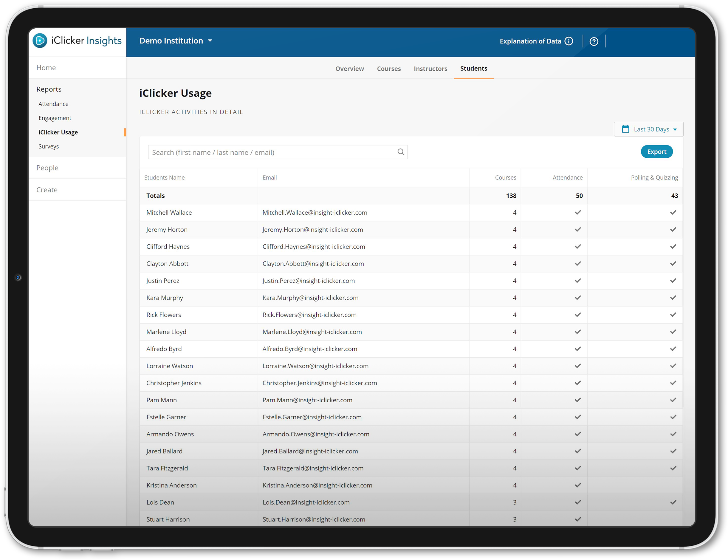Go to Home in the sidebar

(46, 68)
